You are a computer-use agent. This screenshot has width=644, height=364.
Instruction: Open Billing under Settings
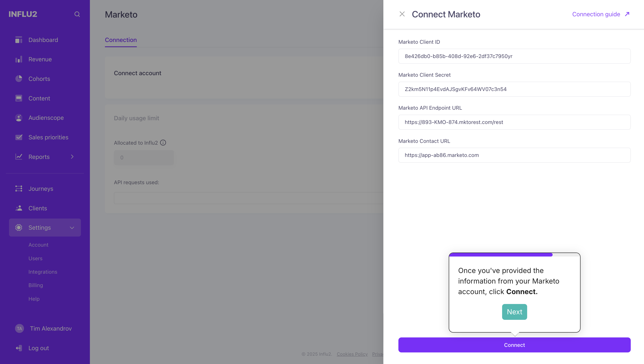click(x=36, y=285)
